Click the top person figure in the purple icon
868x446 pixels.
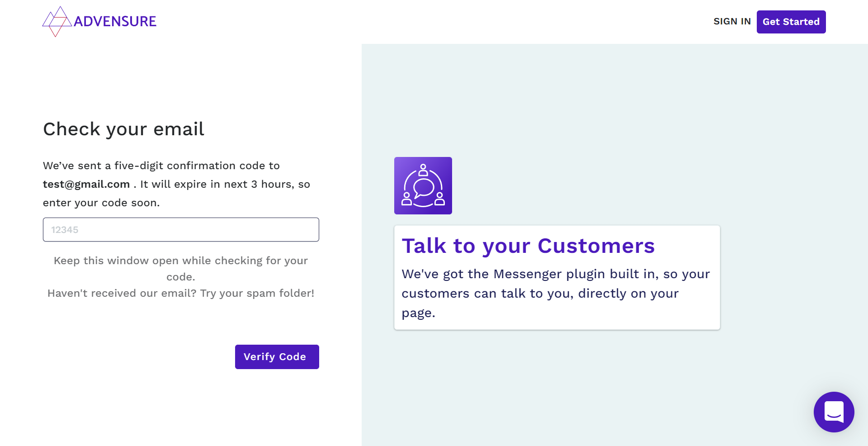(423, 171)
